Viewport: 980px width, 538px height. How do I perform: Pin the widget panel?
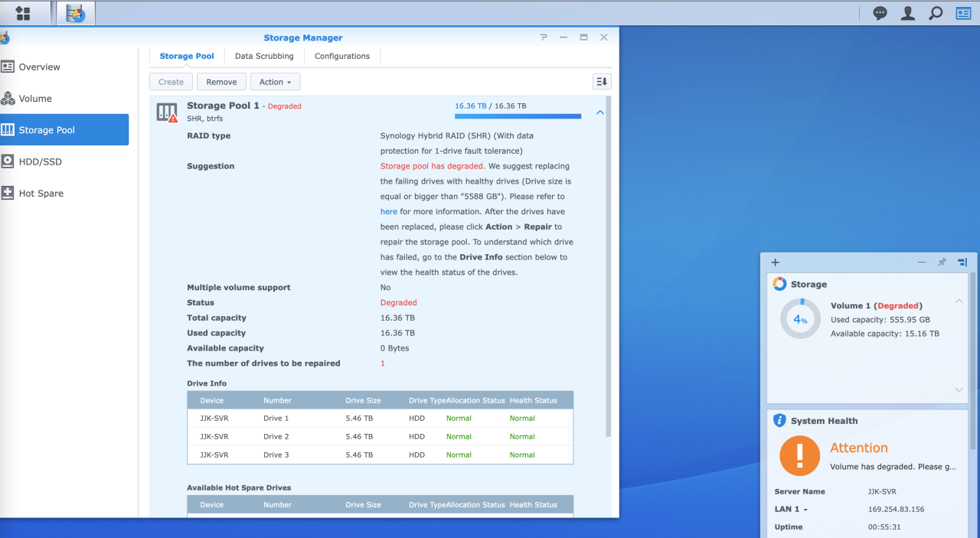942,262
